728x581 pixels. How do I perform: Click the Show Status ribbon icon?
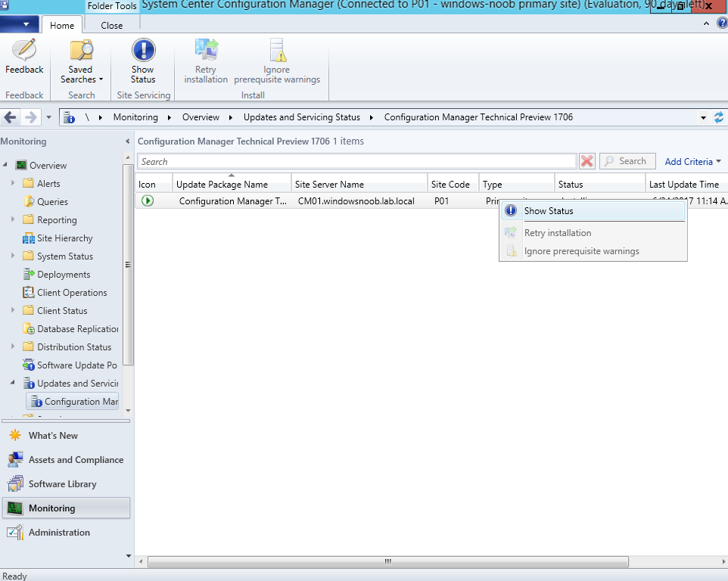[x=143, y=50]
